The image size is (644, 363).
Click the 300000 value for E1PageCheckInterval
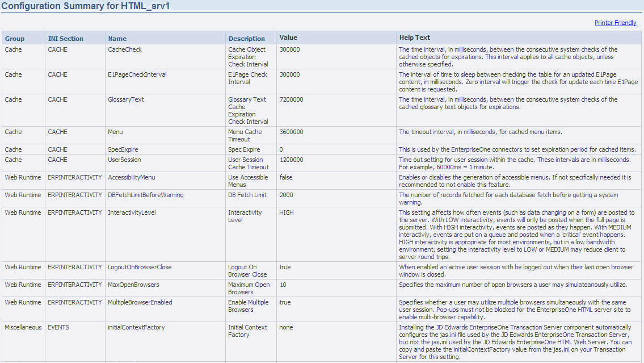(289, 74)
